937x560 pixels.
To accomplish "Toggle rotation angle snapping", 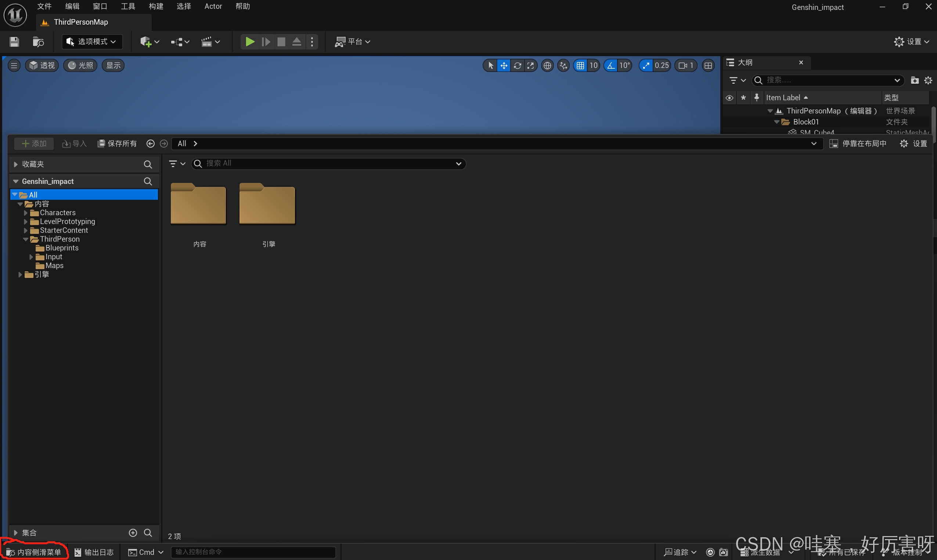I will [x=610, y=66].
